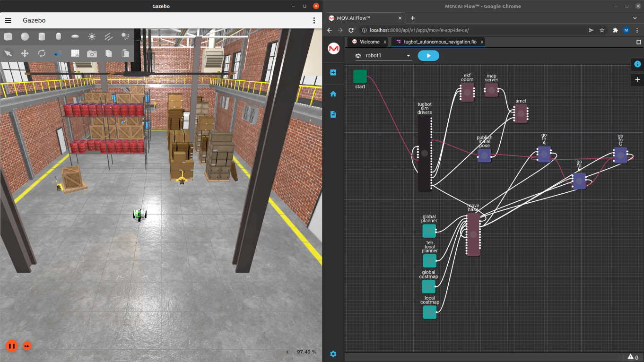
Task: Add a point light to the scene
Action: click(x=92, y=36)
